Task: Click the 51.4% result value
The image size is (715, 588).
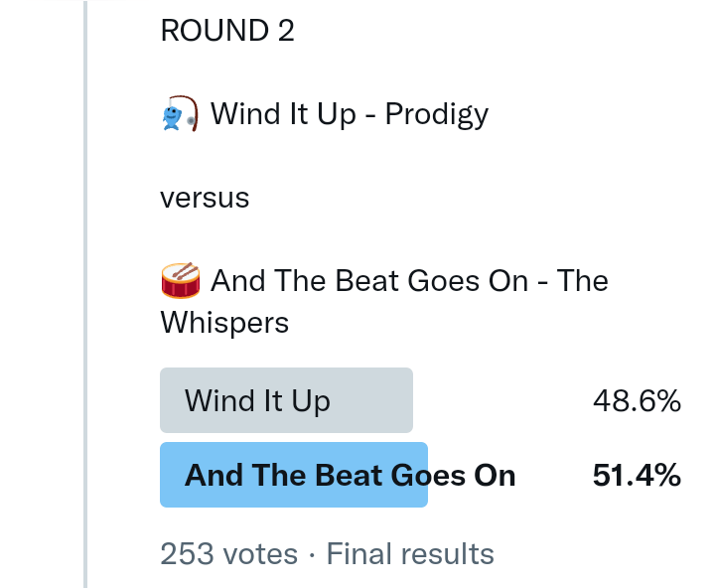Action: (637, 475)
